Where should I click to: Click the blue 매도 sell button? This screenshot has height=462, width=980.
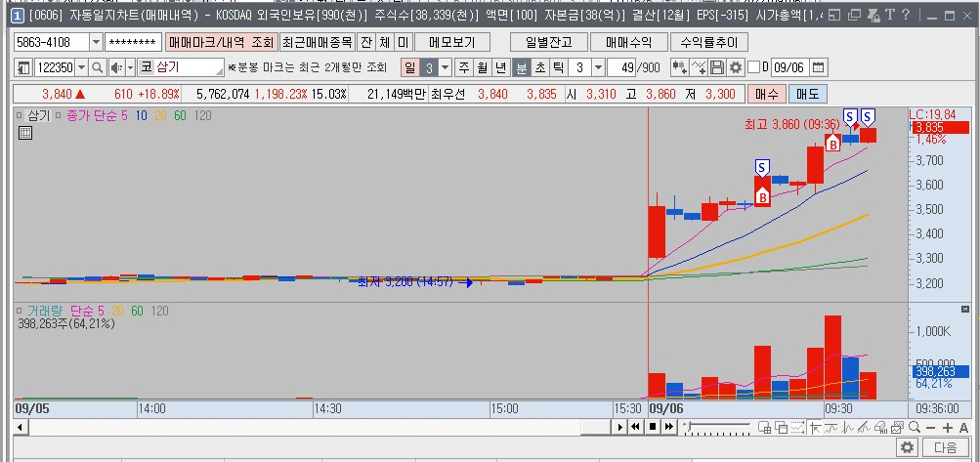(807, 95)
